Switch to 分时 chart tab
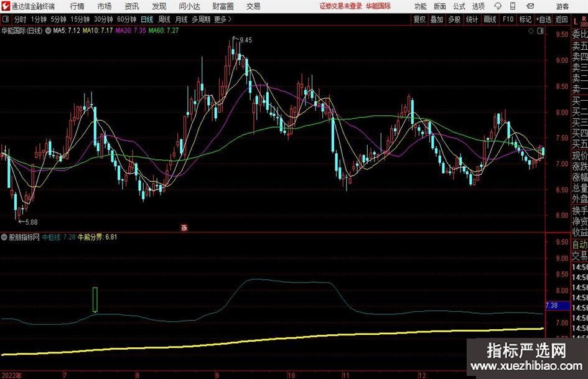Viewport: 588px width, 379px height. [x=20, y=19]
